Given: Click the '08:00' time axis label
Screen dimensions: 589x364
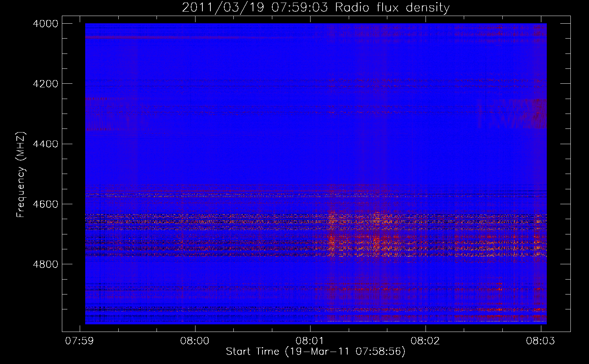Looking at the screenshot, I should click(195, 341).
